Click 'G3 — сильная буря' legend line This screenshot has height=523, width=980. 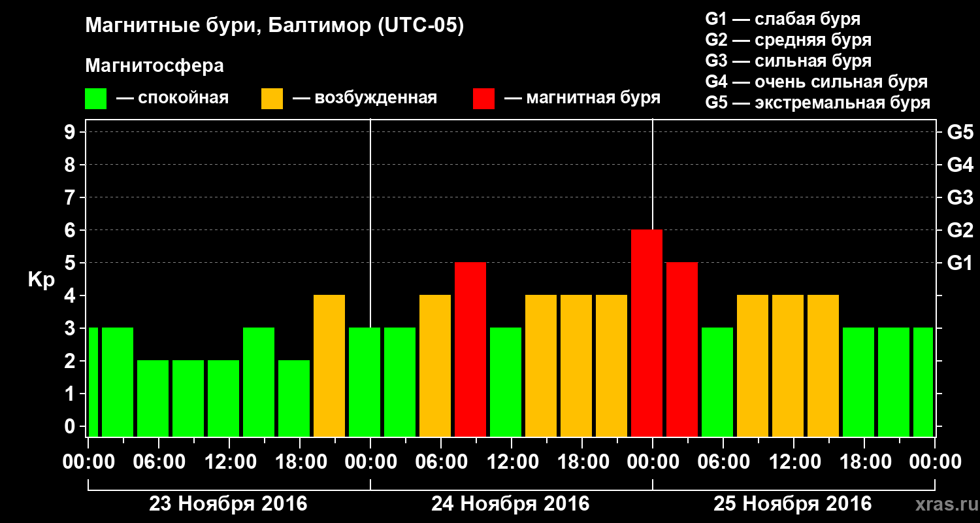point(788,61)
